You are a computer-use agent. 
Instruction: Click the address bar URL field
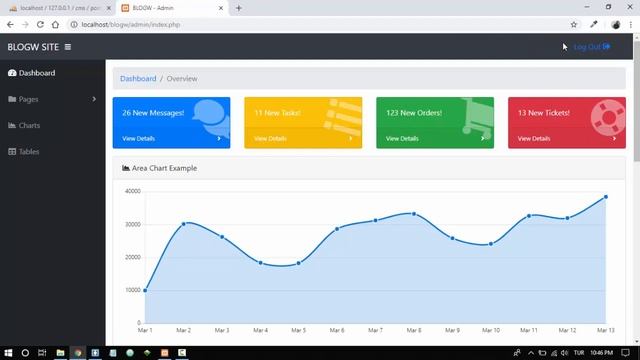click(x=318, y=24)
